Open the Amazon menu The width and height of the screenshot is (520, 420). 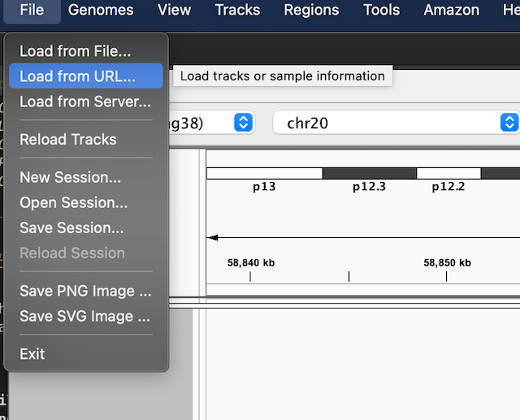(x=451, y=11)
